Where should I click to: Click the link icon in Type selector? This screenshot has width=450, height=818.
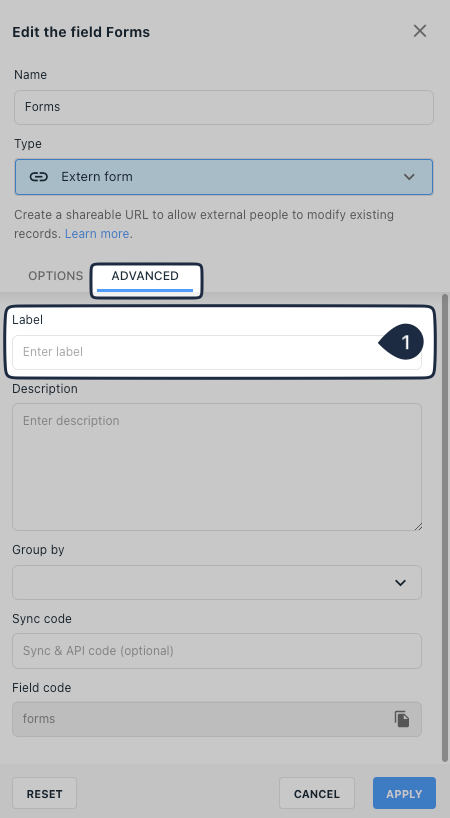[39, 177]
